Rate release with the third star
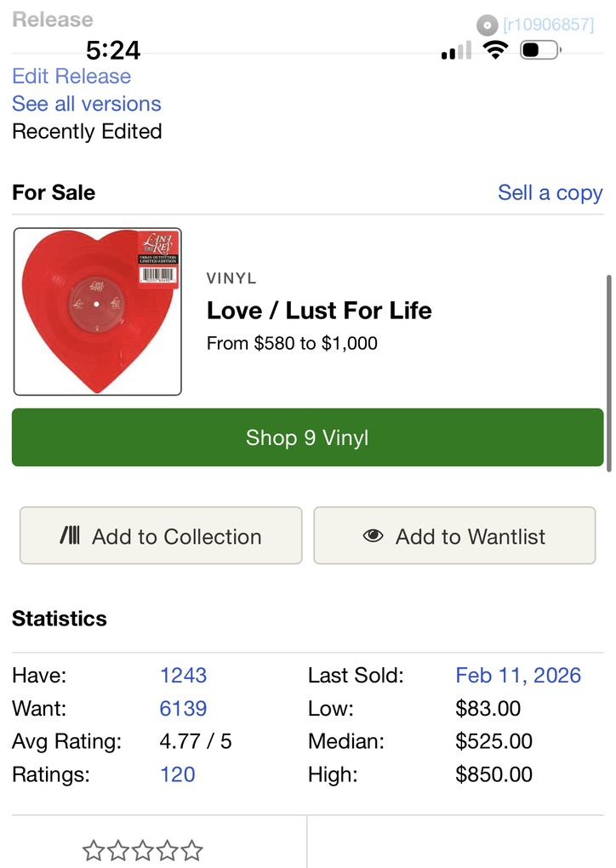Viewport: 616px width, 868px height. coord(143,850)
